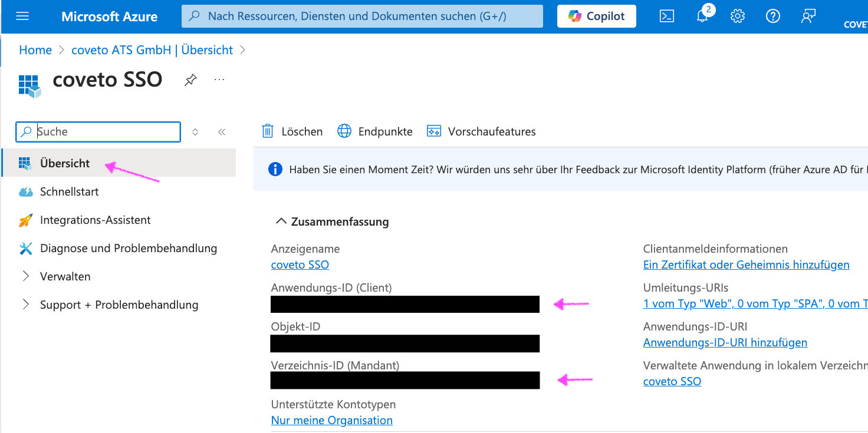Click the Clientanmeldeinformationen label
The height and width of the screenshot is (433, 868).
click(x=715, y=249)
